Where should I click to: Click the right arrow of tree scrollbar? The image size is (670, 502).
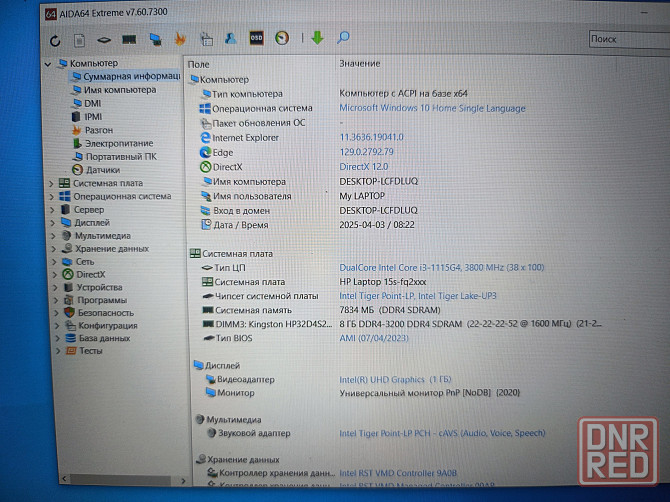[183, 481]
